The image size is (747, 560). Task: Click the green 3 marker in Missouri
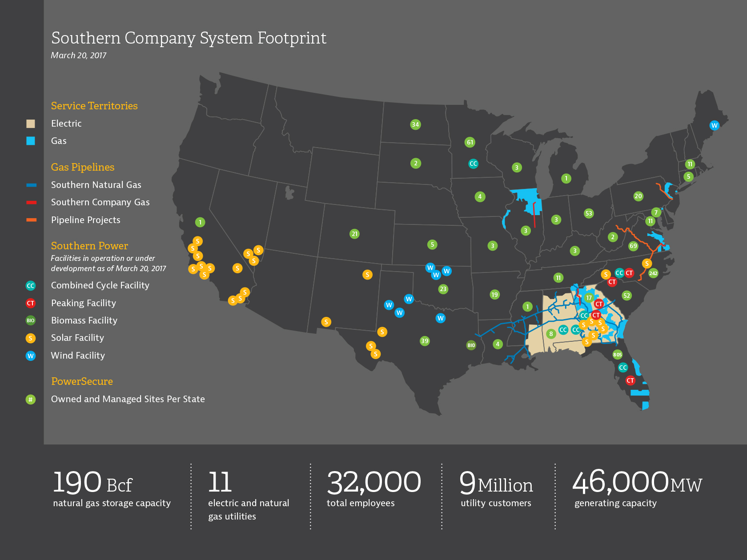[x=492, y=246]
